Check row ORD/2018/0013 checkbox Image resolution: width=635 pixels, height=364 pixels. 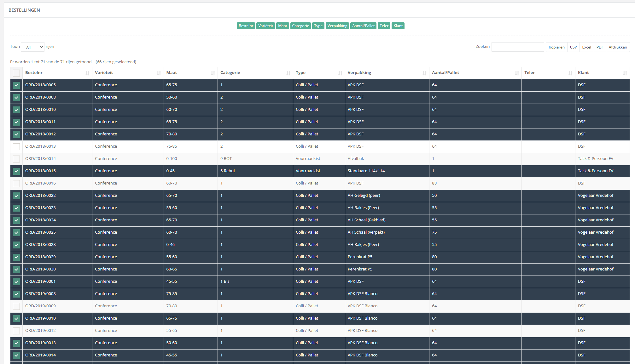click(x=16, y=147)
